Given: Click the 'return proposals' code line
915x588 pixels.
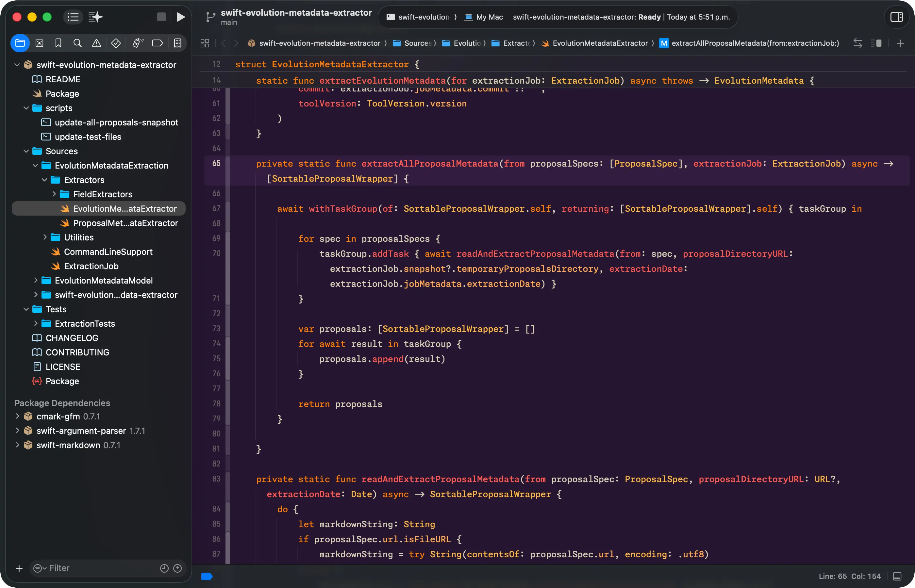Looking at the screenshot, I should tap(340, 404).
